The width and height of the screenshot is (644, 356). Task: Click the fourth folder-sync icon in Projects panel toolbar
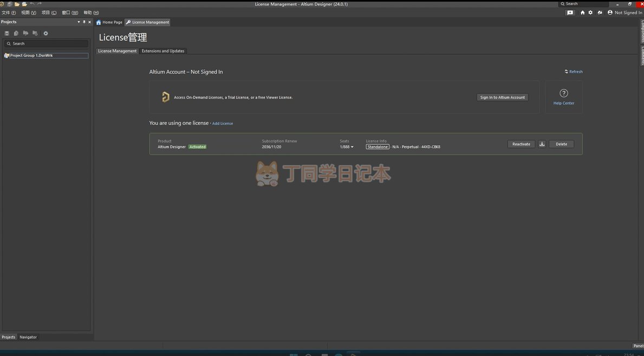35,33
